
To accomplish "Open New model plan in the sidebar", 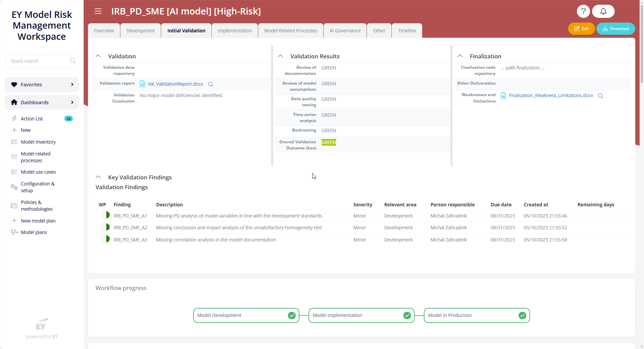I will [38, 221].
